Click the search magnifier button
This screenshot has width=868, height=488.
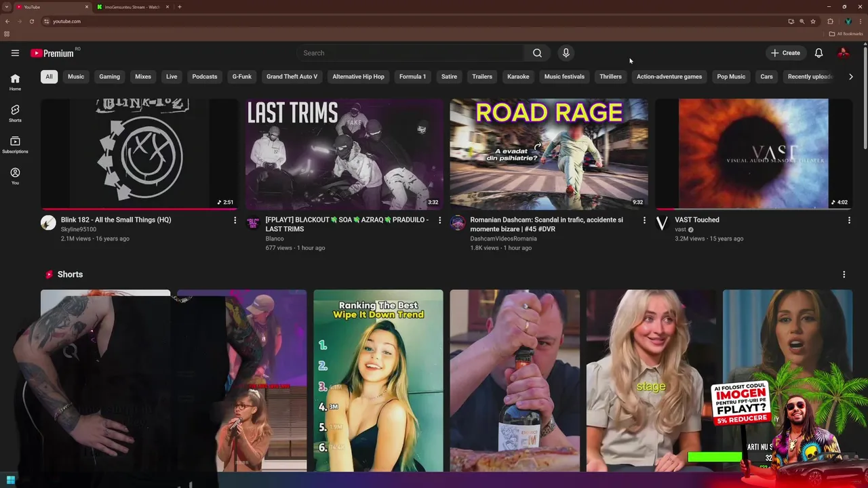point(537,53)
